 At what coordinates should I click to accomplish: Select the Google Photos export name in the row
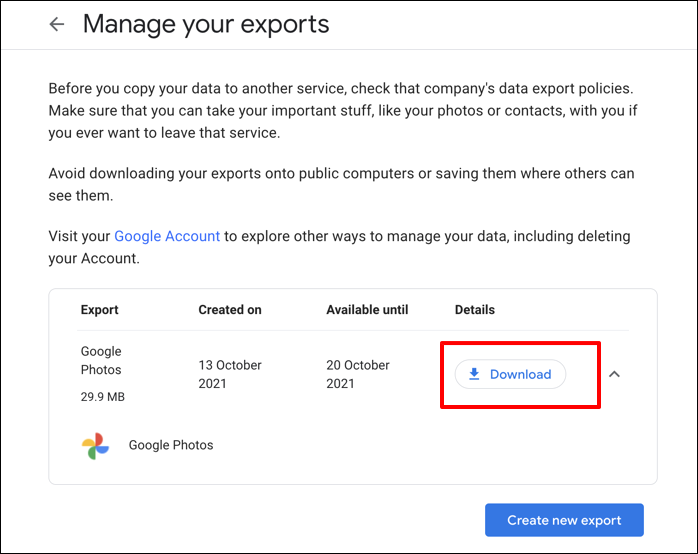(101, 360)
